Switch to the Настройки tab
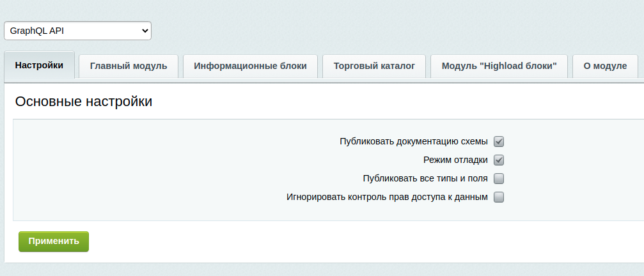Screen dimensions: 644x276 point(40,65)
